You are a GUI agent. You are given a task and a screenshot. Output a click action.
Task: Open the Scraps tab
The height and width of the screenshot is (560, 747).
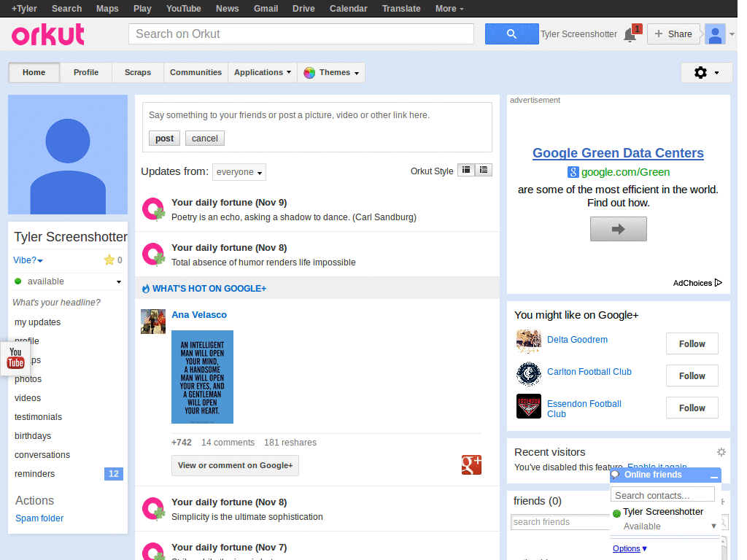pos(138,72)
